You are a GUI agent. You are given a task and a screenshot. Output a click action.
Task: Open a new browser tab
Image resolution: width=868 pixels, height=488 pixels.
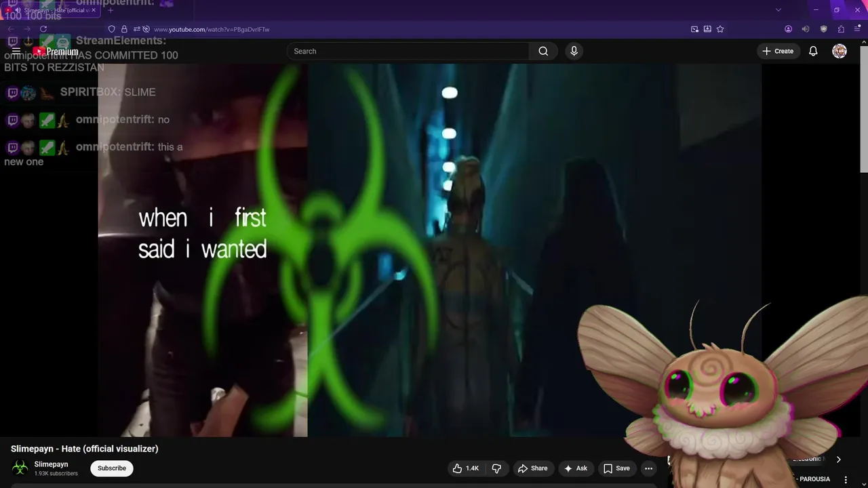click(x=111, y=10)
